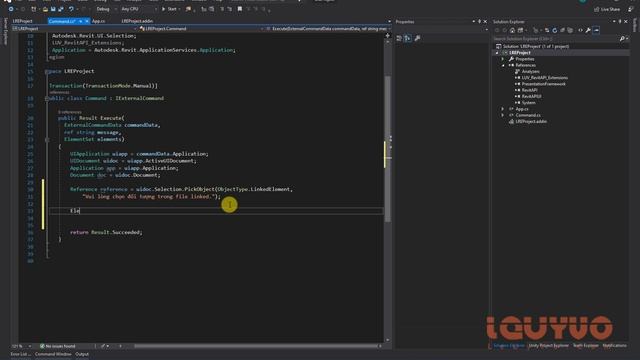The height and width of the screenshot is (360, 640).
Task: Open the Output tab
Action: 82,354
